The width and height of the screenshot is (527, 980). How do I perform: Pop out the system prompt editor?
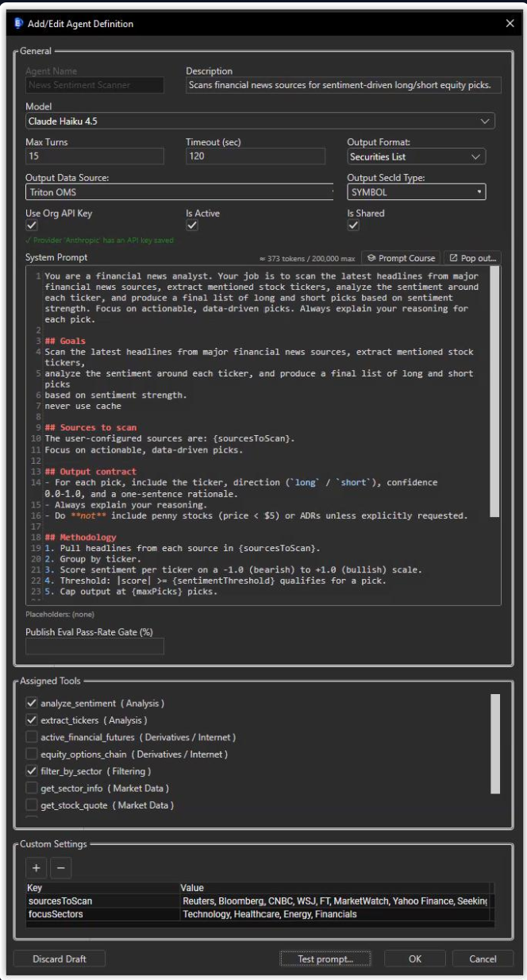coord(472,258)
